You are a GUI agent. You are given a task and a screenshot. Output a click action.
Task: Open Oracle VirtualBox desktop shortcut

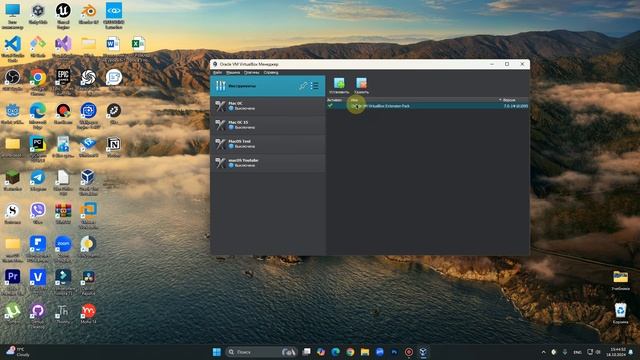(88, 182)
